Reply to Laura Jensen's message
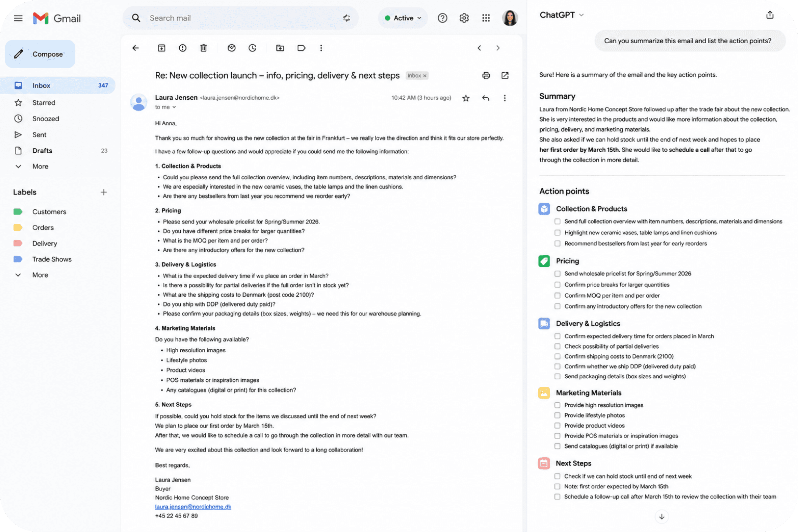The width and height of the screenshot is (798, 532). click(x=486, y=98)
